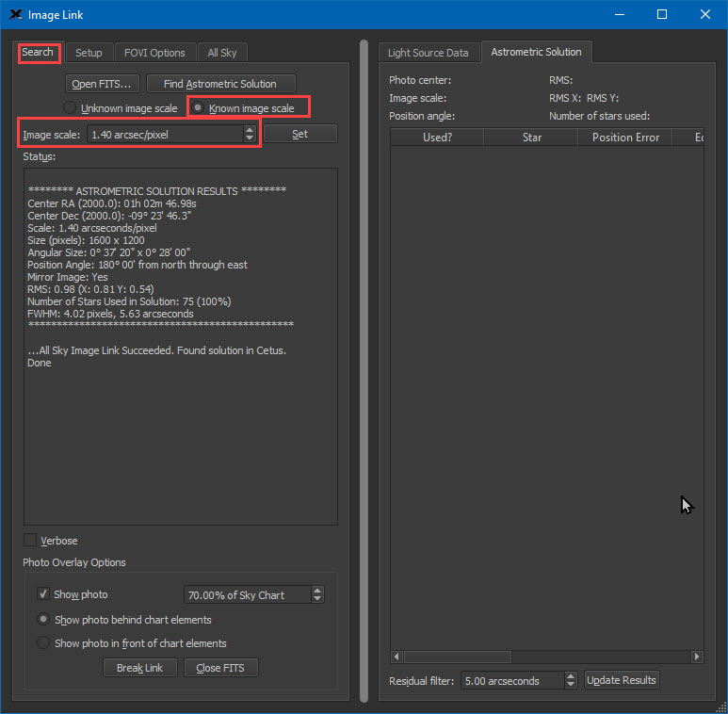This screenshot has height=714, width=728.
Task: Click the Break Link button
Action: point(139,668)
